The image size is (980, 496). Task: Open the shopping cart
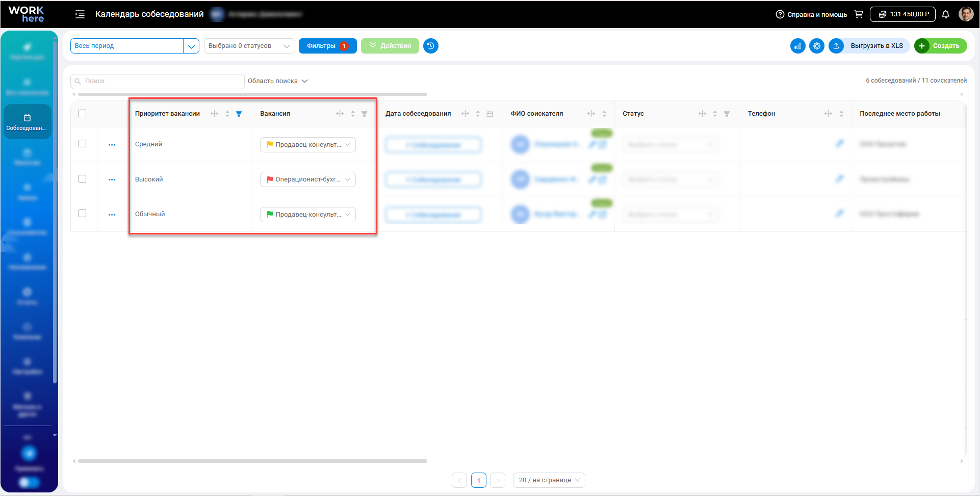click(859, 14)
